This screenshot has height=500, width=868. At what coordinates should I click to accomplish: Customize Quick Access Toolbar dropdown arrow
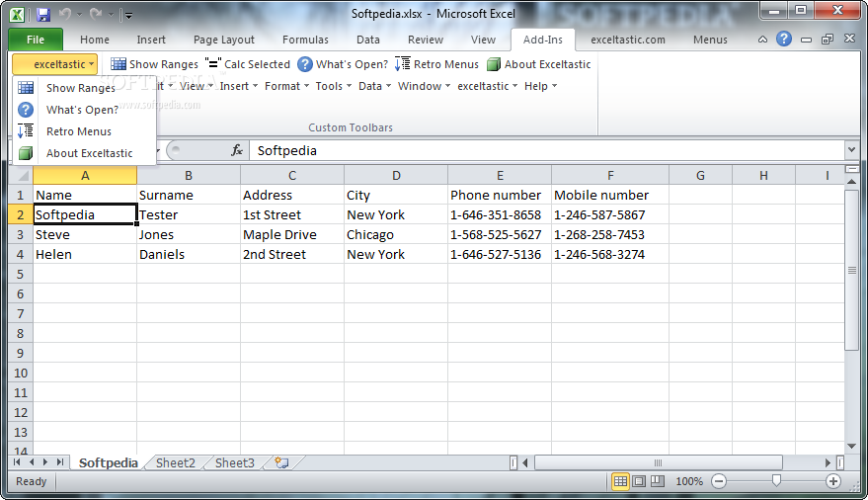point(128,16)
